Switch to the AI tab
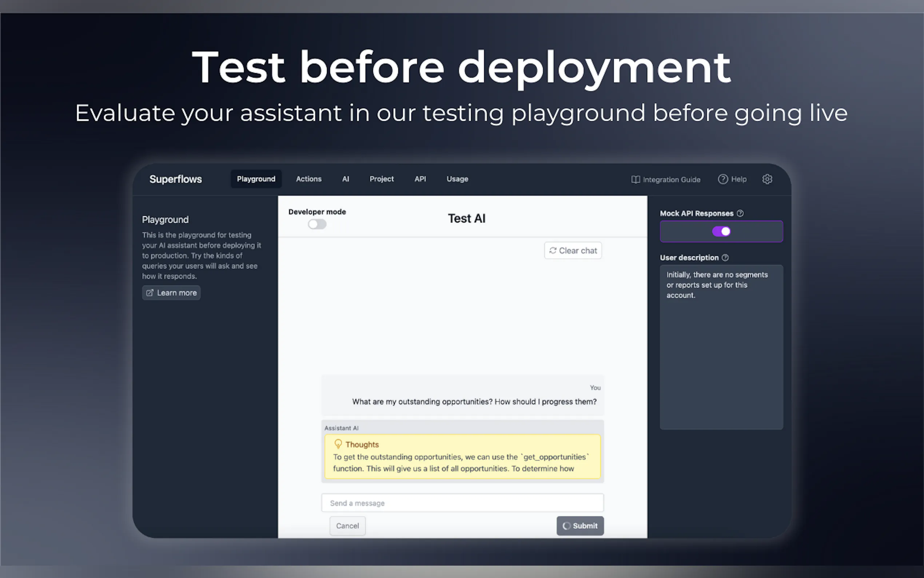 (345, 179)
